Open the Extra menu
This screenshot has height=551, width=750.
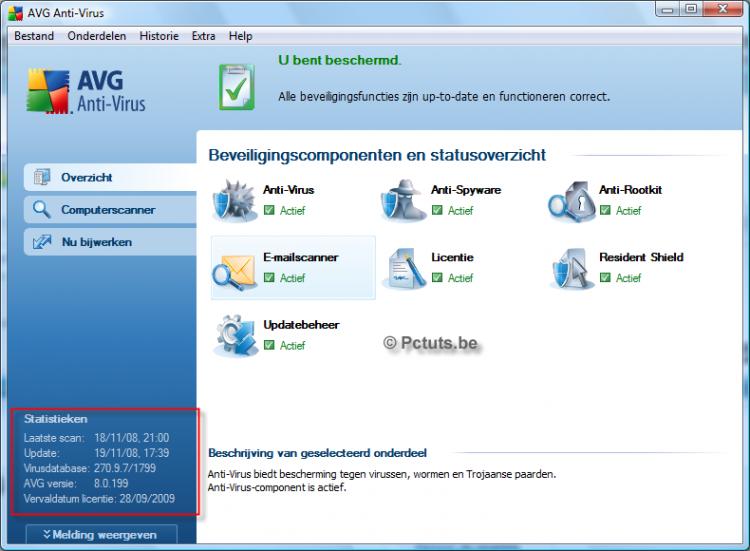(x=203, y=36)
